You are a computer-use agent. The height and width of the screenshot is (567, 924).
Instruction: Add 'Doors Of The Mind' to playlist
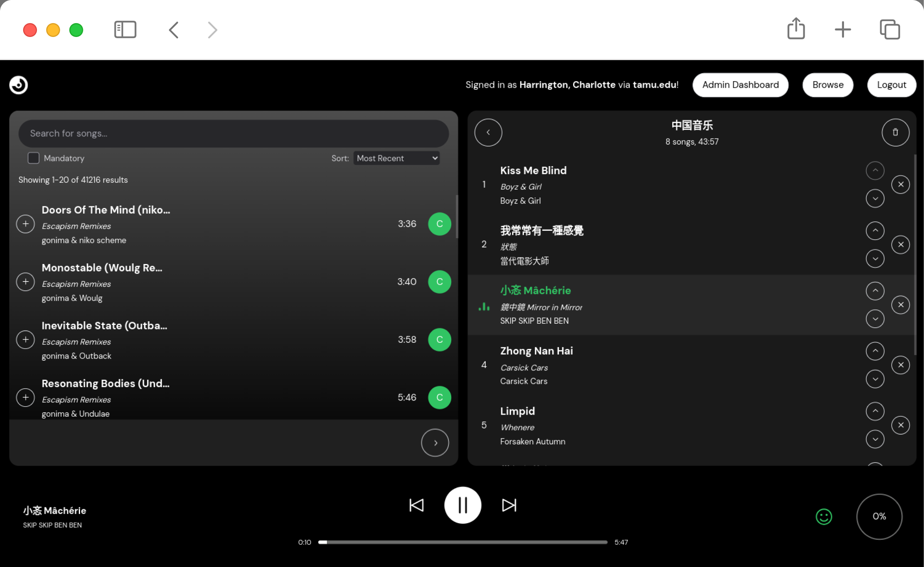point(25,224)
